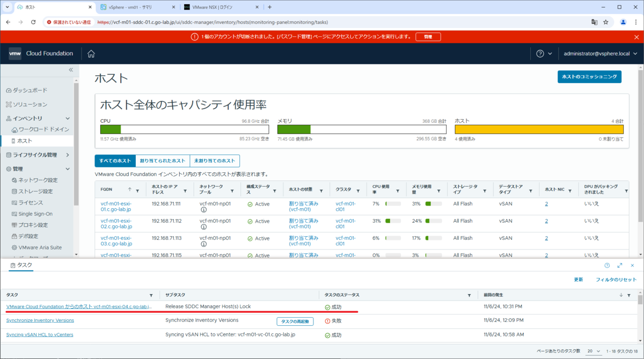Show 未割り当てのホスト tab
The width and height of the screenshot is (644, 359).
(215, 161)
